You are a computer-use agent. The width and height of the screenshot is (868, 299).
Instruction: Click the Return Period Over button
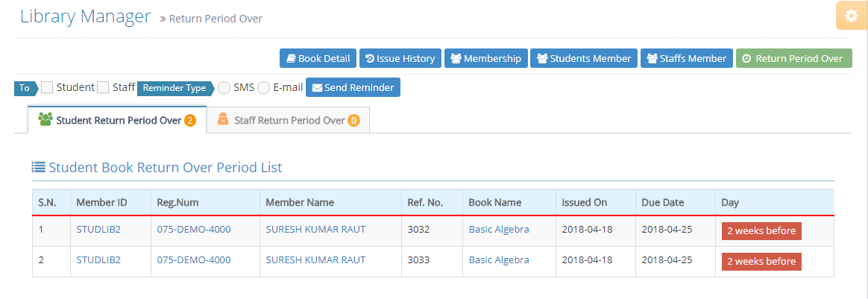[x=793, y=58]
